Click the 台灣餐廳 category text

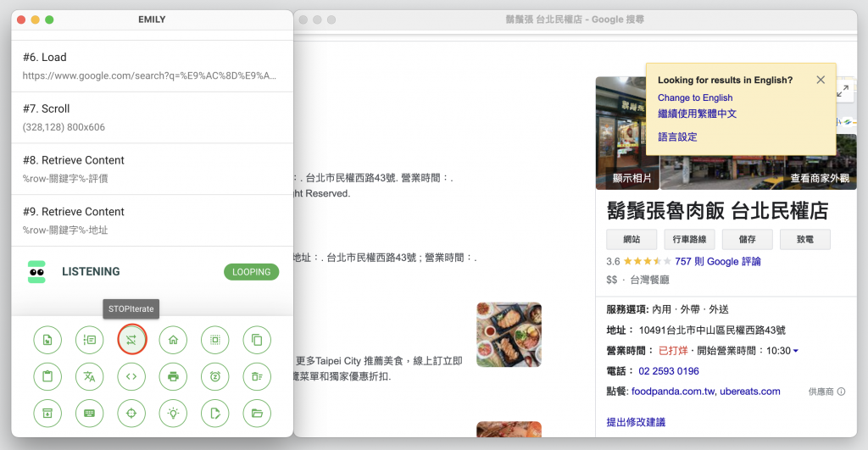pos(649,280)
